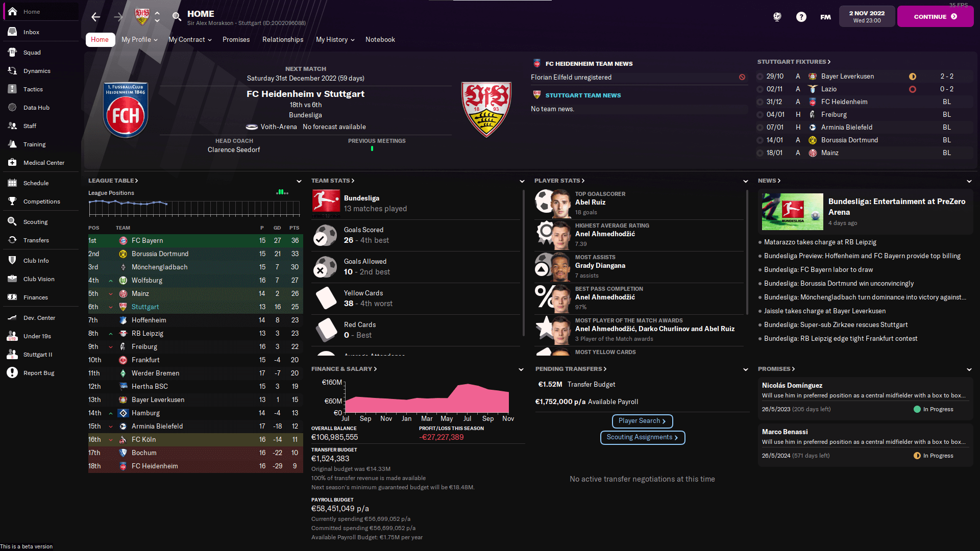Expand Player Stats panel options chevron
This screenshot has height=551, width=980.
tap(746, 181)
